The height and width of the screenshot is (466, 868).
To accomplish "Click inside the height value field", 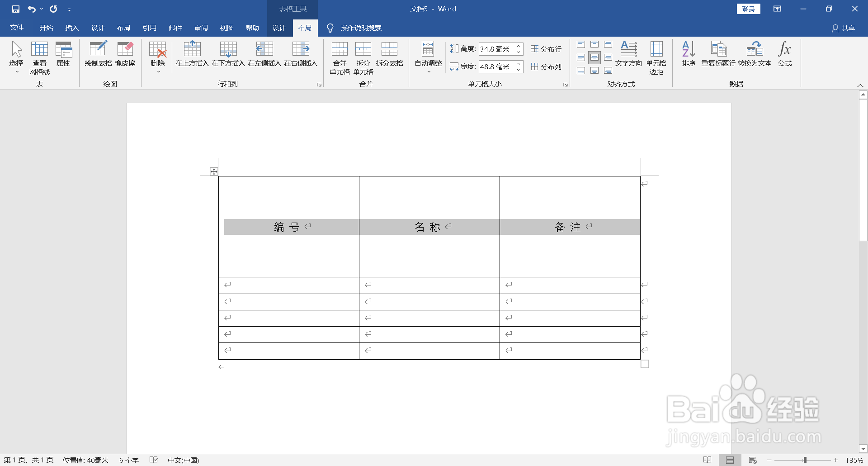I will (497, 49).
